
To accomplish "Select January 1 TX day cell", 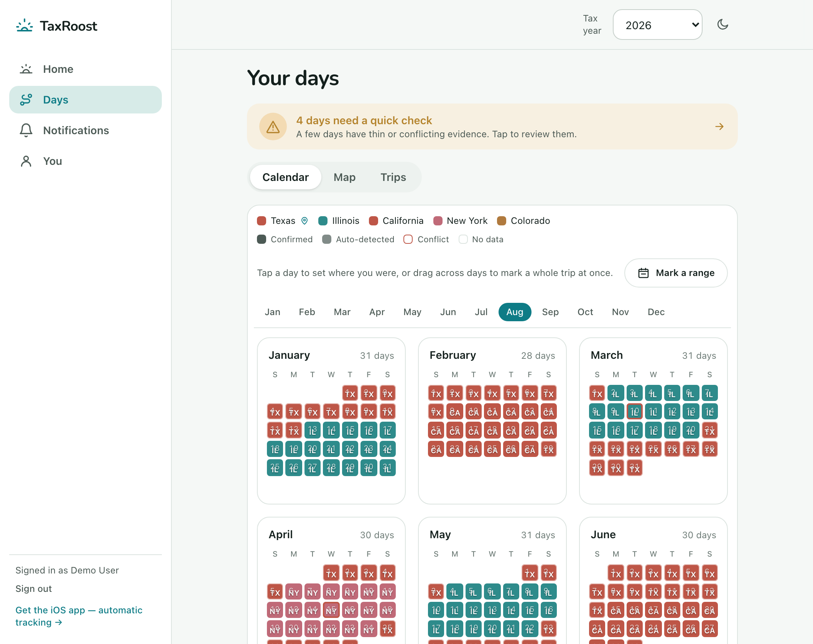I will tap(350, 393).
